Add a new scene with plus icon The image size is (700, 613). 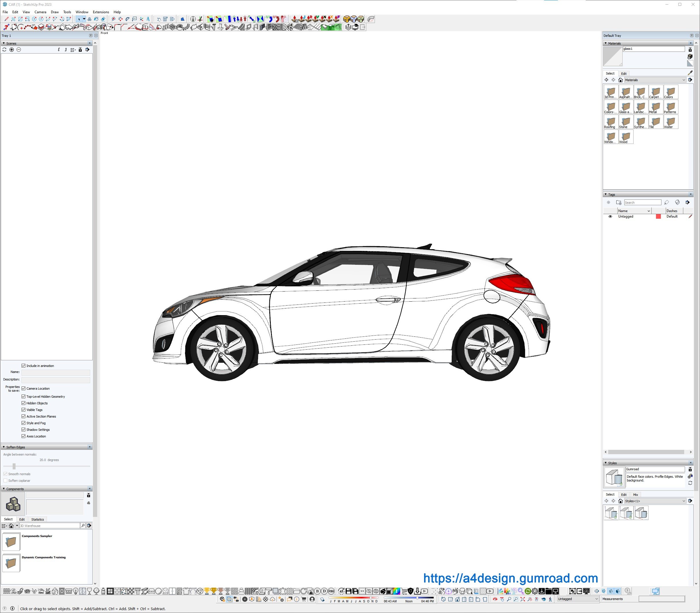click(x=12, y=50)
